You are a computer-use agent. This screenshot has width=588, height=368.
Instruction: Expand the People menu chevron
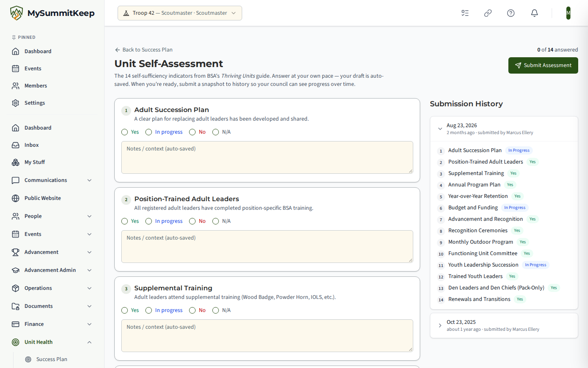tap(89, 216)
